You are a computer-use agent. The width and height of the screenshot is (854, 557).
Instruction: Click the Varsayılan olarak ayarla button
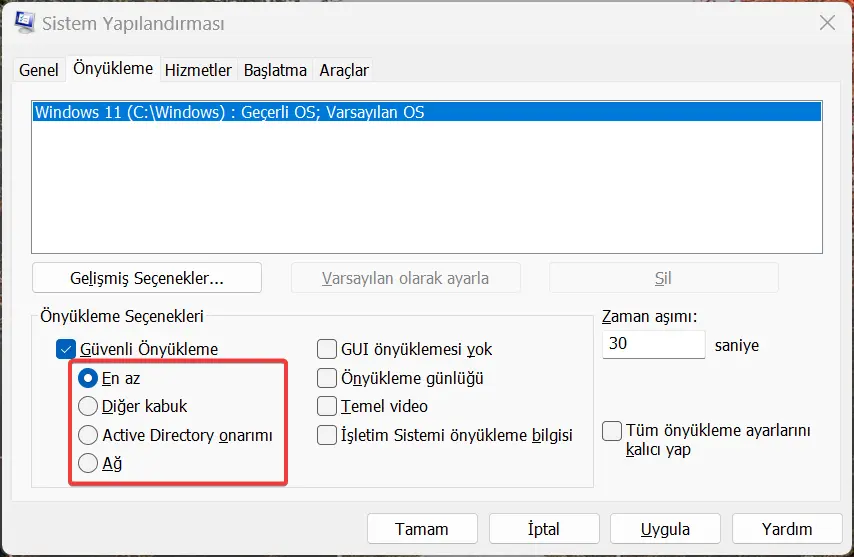point(406,278)
